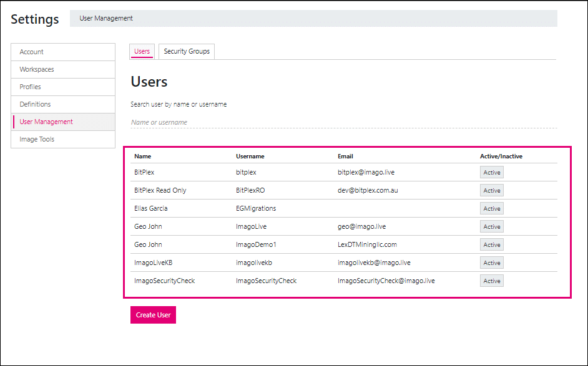Toggle Active status for ImagoLiveKB
The height and width of the screenshot is (366, 588).
click(x=492, y=262)
